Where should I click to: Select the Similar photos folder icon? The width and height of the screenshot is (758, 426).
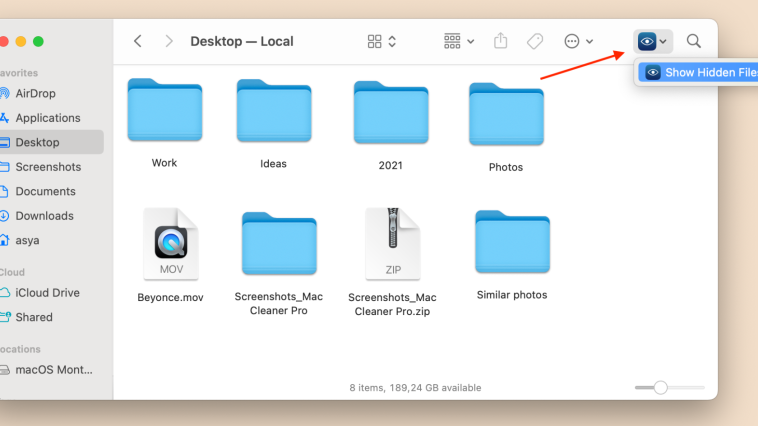[x=512, y=241]
